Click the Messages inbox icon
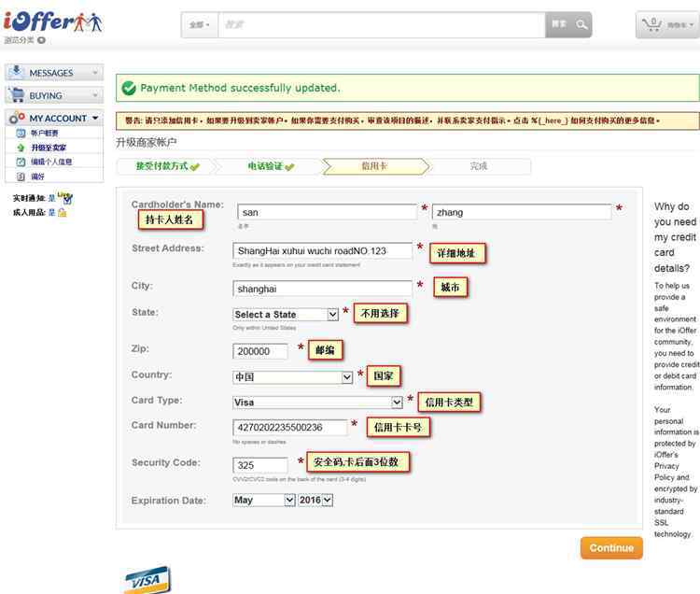The image size is (700, 594). point(17,73)
